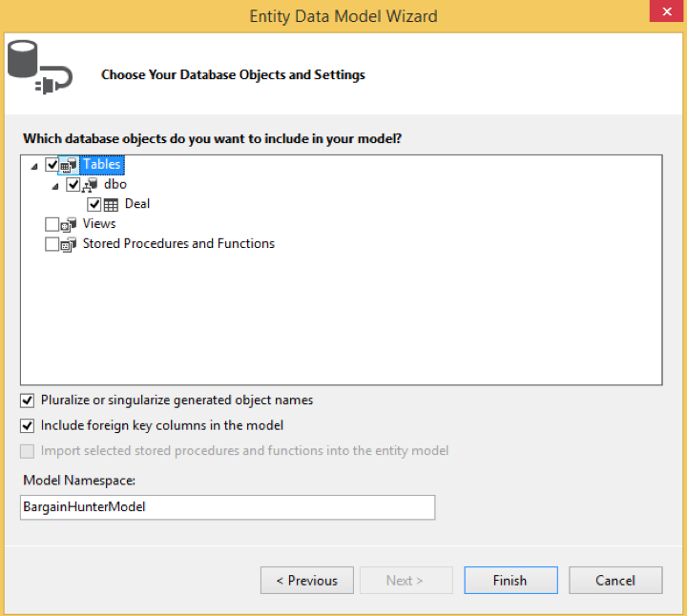Click the Deal table grid icon
Viewport: 687px width, 616px height.
(x=111, y=204)
